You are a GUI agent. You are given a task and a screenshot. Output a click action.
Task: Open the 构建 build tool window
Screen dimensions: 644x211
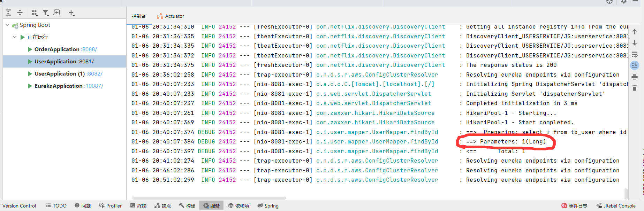[187, 206]
